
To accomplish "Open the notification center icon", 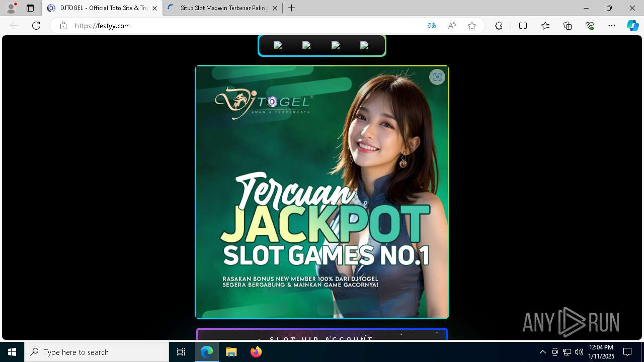I will (627, 352).
